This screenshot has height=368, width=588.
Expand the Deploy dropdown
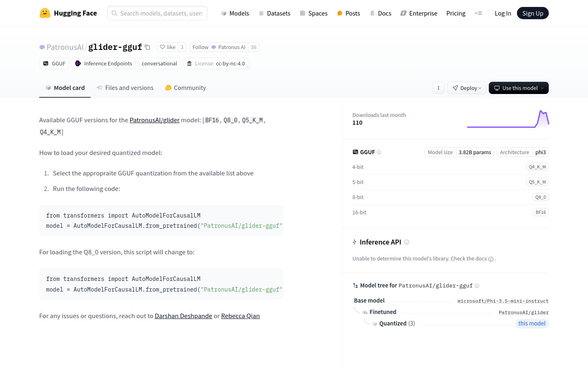(x=467, y=88)
